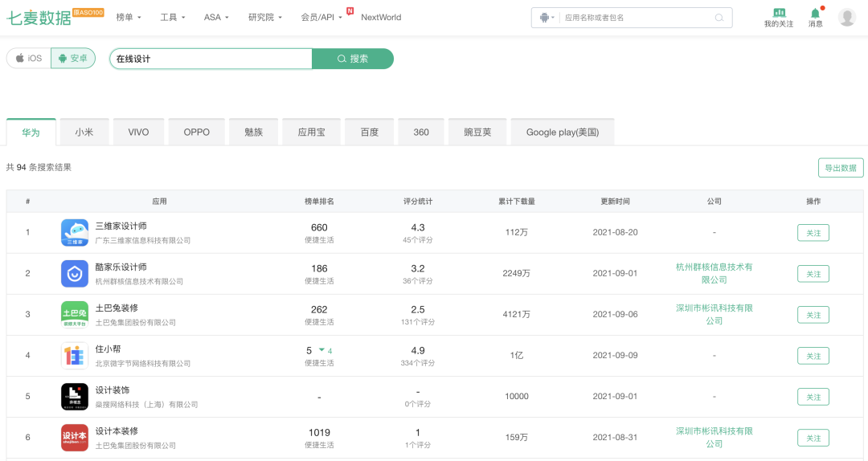Click rank 660 of 三维家设计师
The width and height of the screenshot is (868, 461).
coord(319,227)
